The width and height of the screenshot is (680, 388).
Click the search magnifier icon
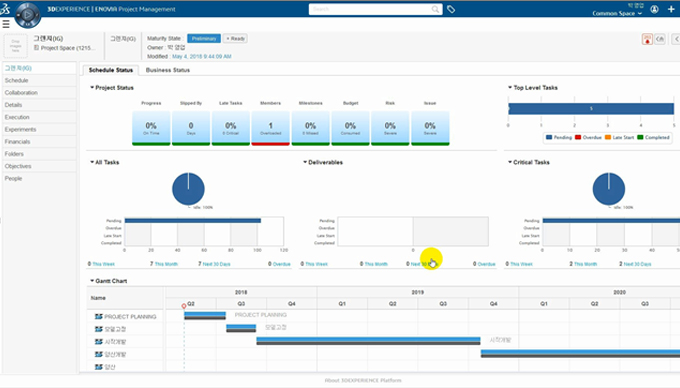coord(435,9)
